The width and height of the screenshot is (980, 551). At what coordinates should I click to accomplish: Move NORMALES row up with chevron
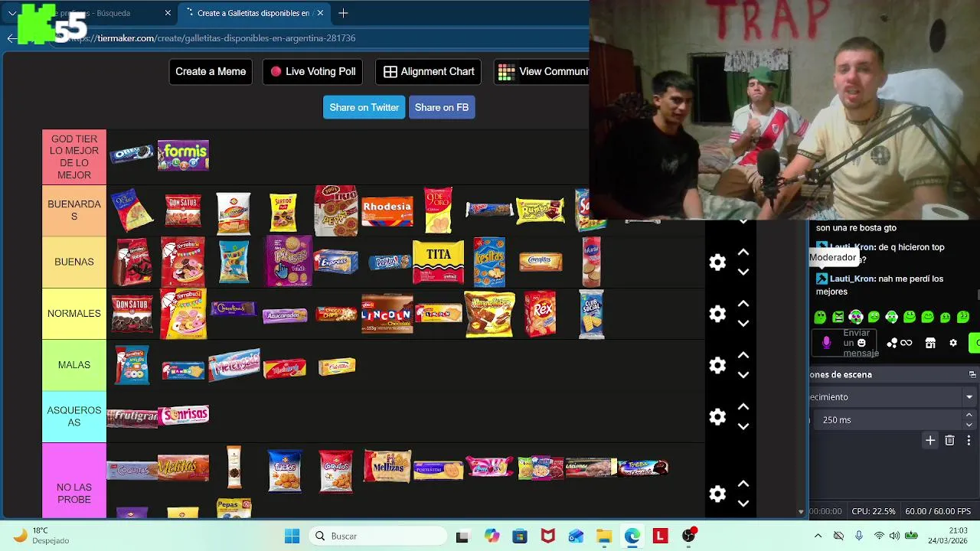pos(743,304)
